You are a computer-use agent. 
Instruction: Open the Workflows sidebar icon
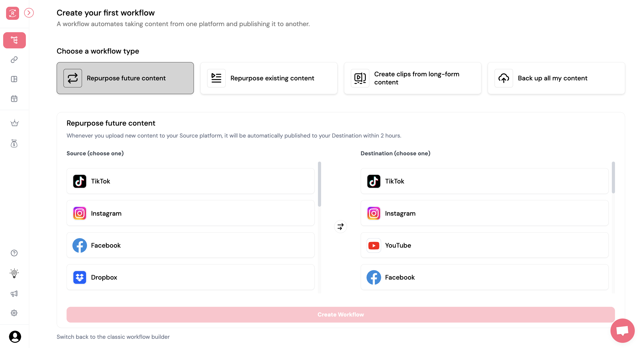(14, 40)
